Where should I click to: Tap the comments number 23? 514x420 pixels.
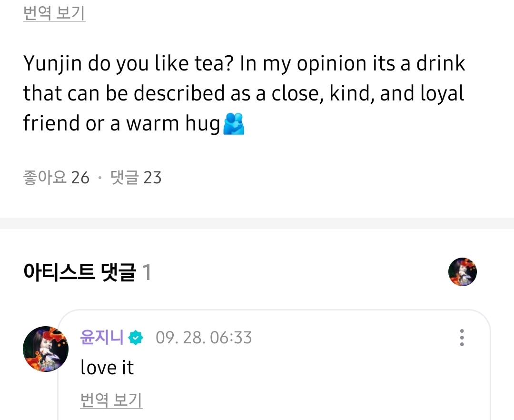(x=152, y=178)
